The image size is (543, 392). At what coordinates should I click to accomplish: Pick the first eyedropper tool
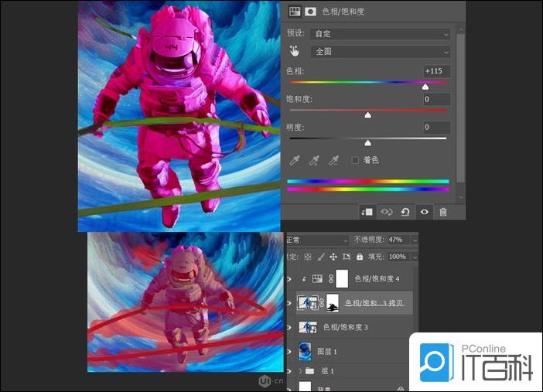[x=295, y=160]
